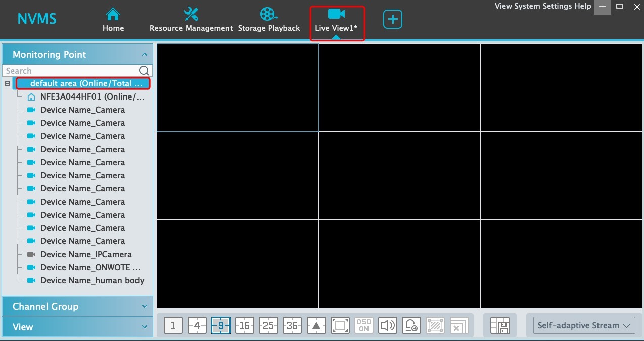Switch to single window layout
This screenshot has height=341, width=644.
173,326
